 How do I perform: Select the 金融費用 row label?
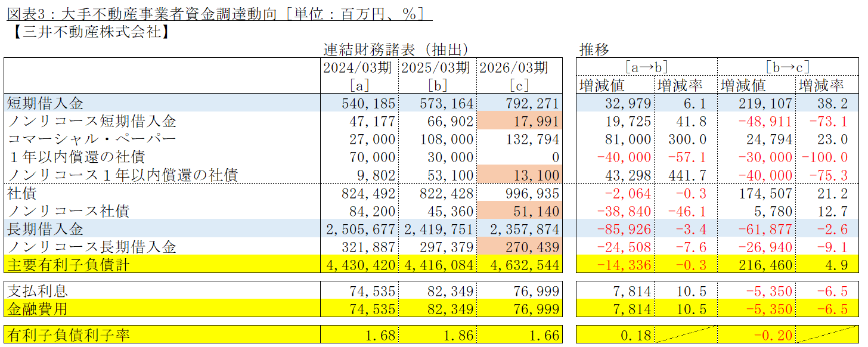[x=38, y=309]
